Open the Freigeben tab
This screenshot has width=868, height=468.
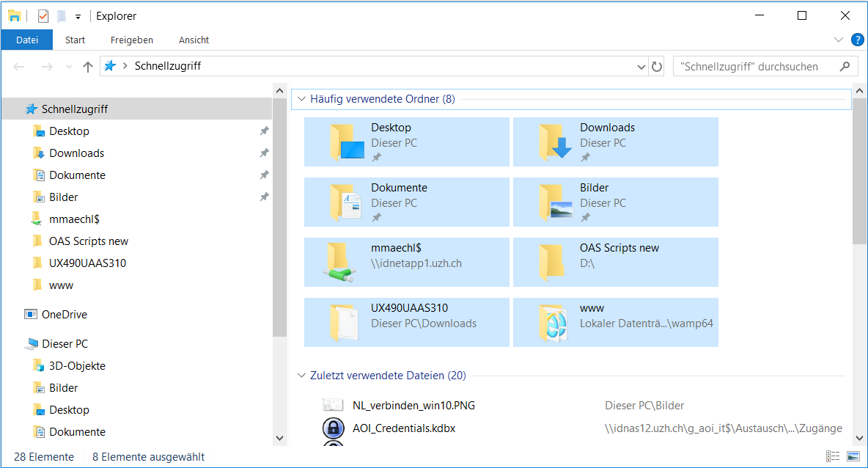click(x=132, y=40)
